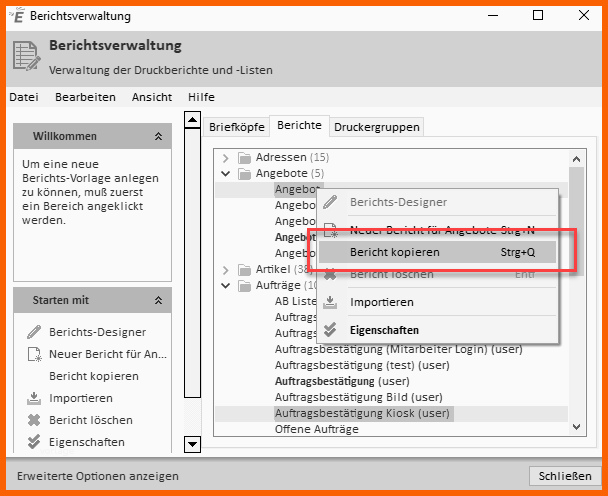This screenshot has width=608, height=496.
Task: Click the Berichtsverwaltung header document icon
Action: point(25,56)
